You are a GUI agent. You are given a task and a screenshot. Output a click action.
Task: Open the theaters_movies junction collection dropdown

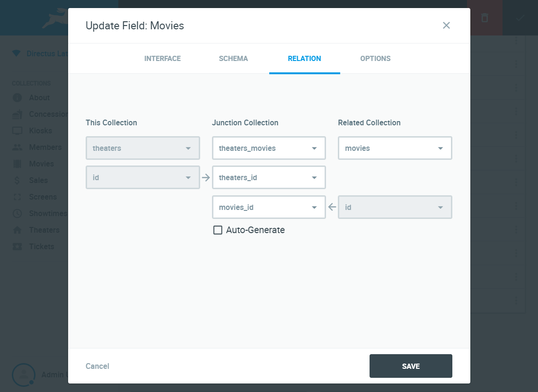click(269, 148)
